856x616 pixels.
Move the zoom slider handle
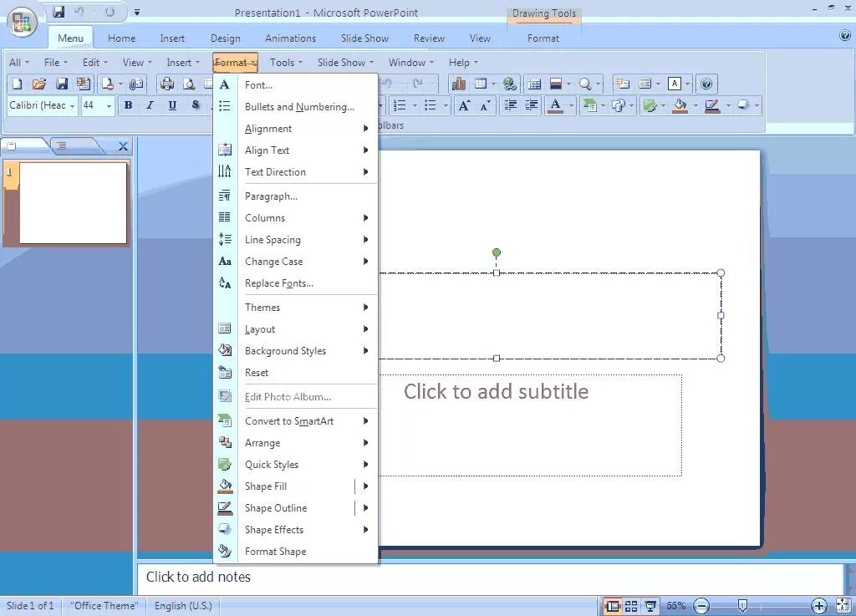click(x=742, y=606)
